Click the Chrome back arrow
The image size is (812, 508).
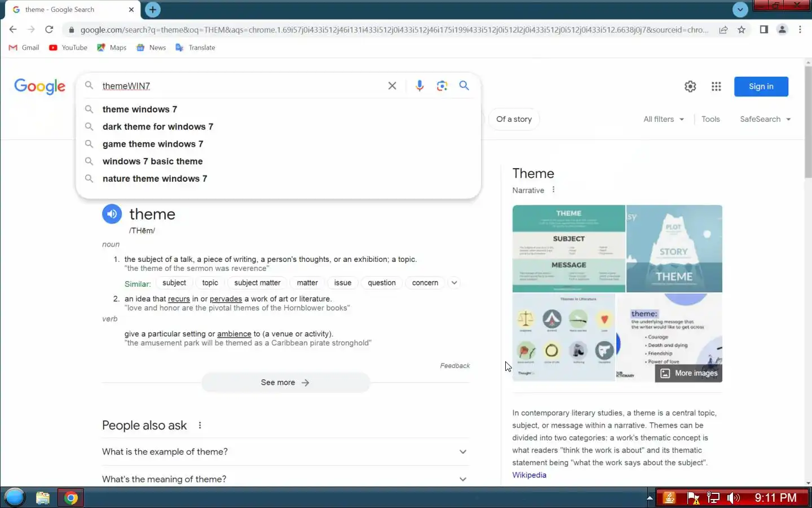click(13, 29)
